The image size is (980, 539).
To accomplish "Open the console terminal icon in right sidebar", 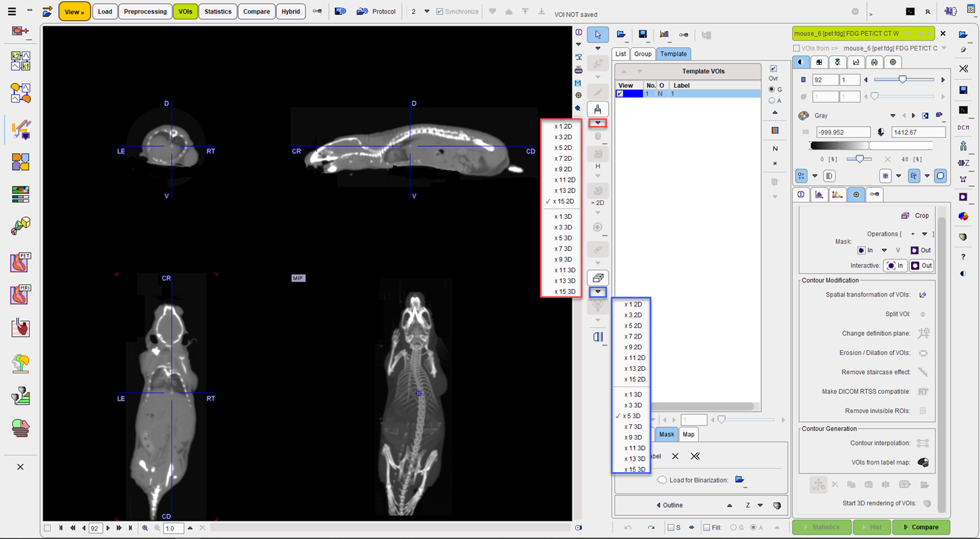I will click(x=963, y=109).
